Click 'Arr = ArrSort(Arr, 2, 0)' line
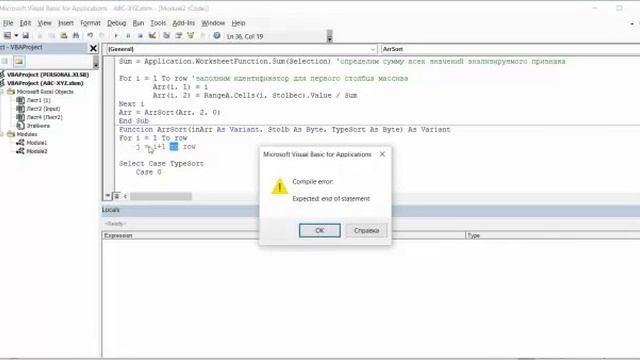 click(169, 112)
